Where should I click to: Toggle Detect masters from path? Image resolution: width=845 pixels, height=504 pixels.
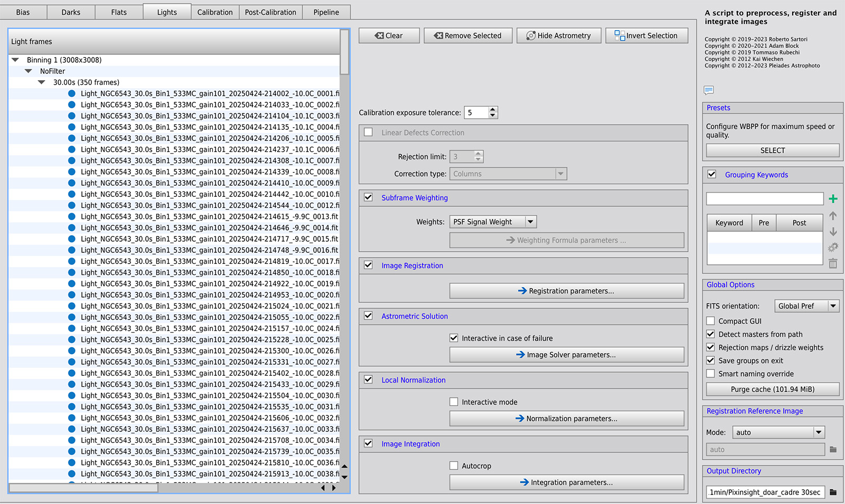tap(710, 334)
